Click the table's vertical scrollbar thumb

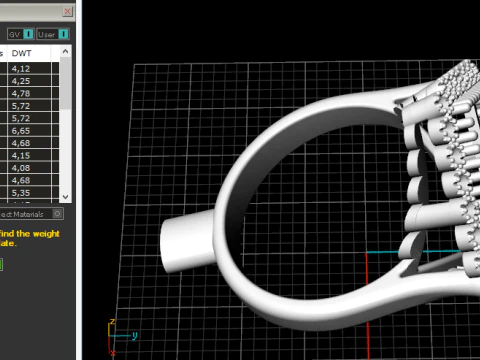(x=65, y=83)
